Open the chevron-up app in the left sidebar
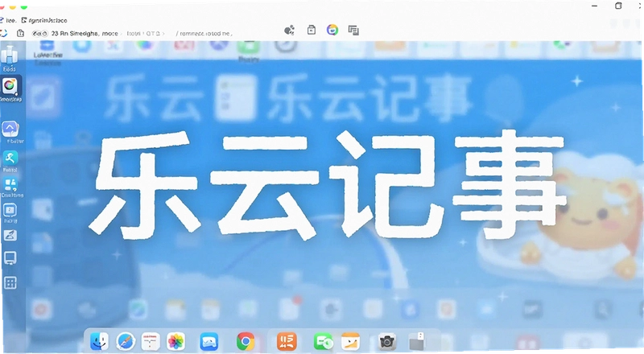The width and height of the screenshot is (644, 354). [10, 129]
